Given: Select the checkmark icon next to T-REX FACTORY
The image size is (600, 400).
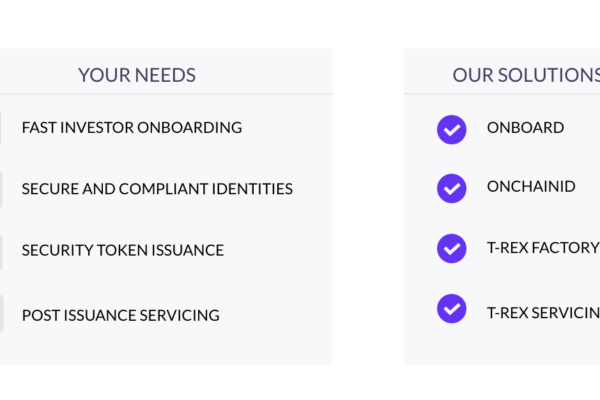Looking at the screenshot, I should 452,248.
